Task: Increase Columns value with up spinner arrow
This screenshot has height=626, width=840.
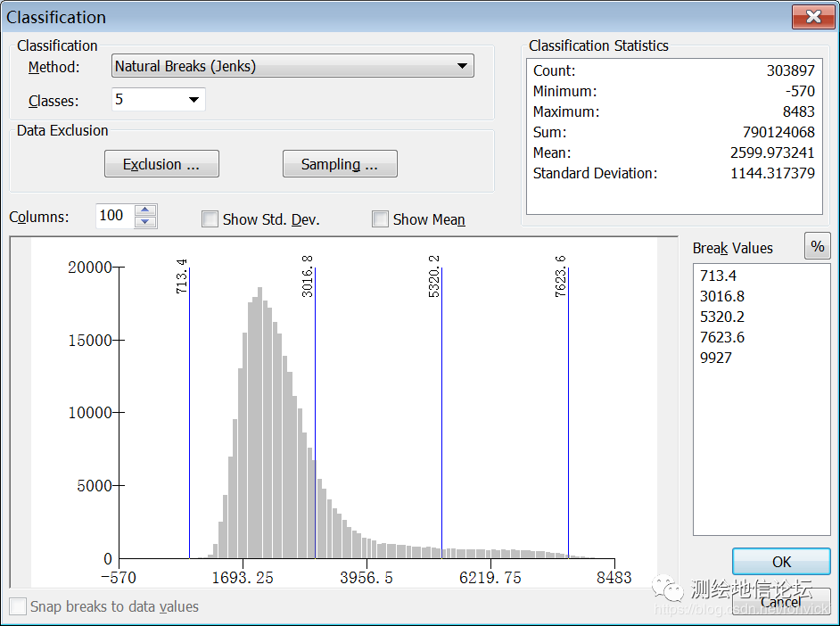Action: 145,210
